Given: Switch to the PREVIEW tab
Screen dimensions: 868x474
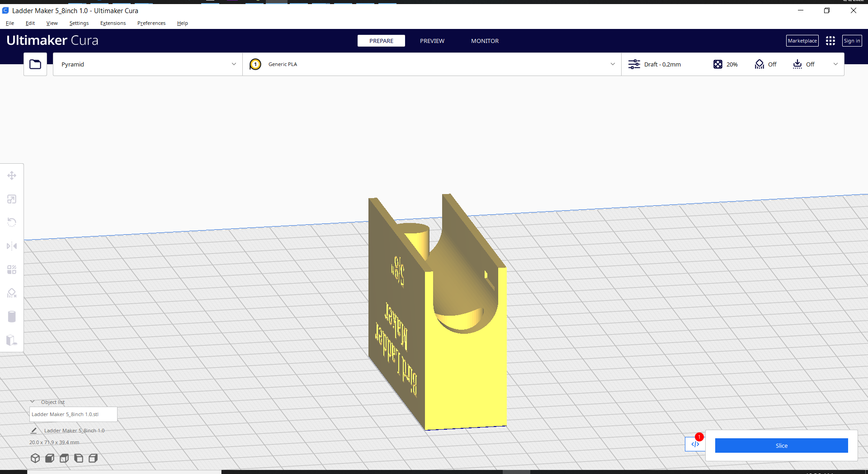Looking at the screenshot, I should [432, 41].
